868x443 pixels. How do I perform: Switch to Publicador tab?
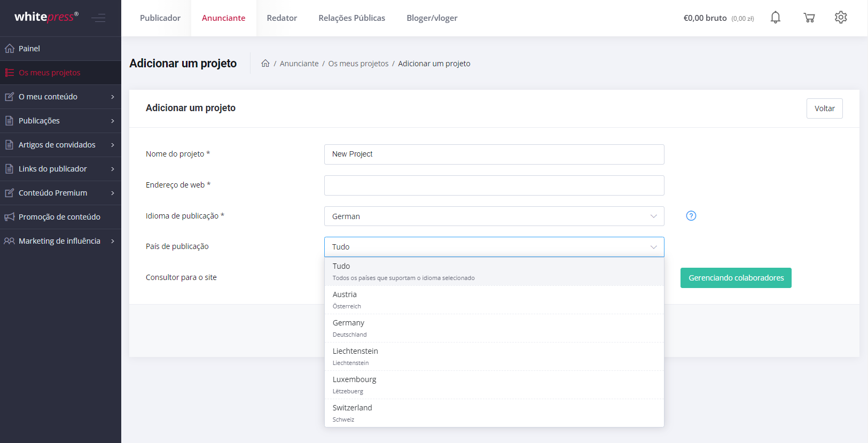[x=160, y=18]
